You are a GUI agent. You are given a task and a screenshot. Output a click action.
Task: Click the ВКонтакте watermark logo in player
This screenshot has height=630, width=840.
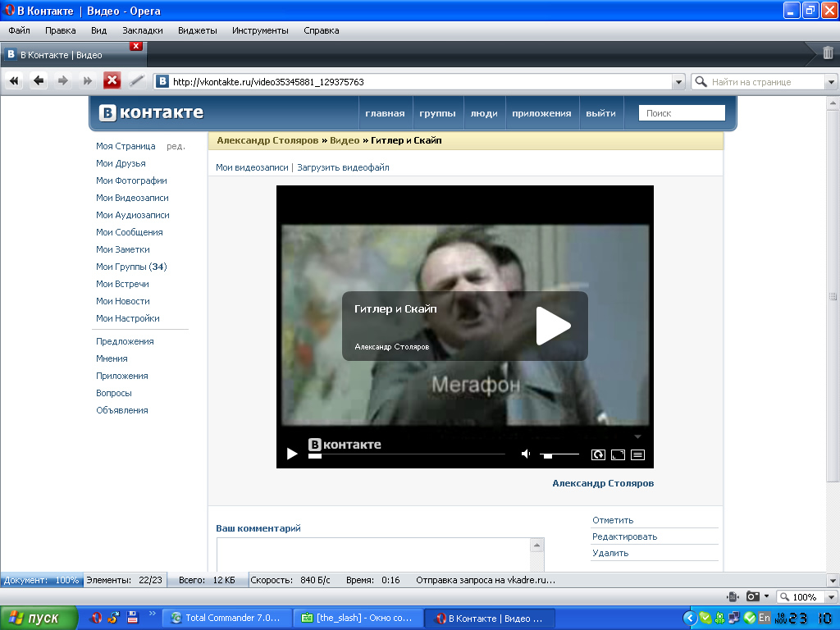345,445
